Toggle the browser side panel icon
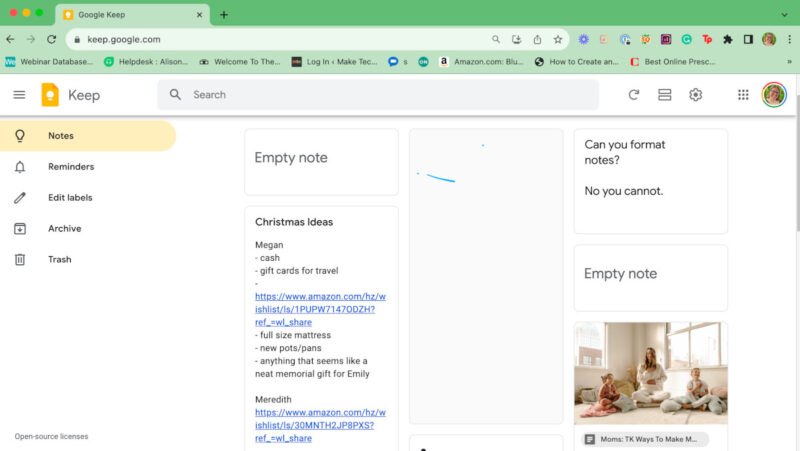 (748, 39)
